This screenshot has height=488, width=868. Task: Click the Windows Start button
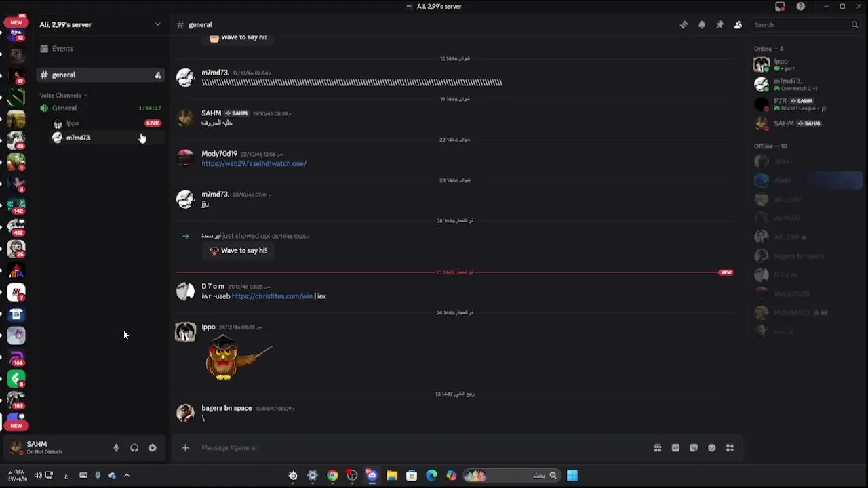click(572, 476)
